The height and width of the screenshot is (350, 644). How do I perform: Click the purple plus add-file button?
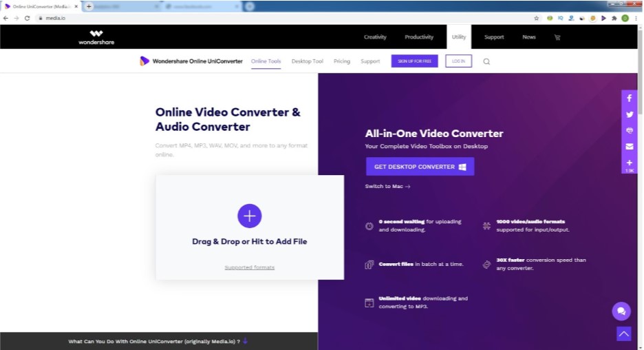click(249, 216)
